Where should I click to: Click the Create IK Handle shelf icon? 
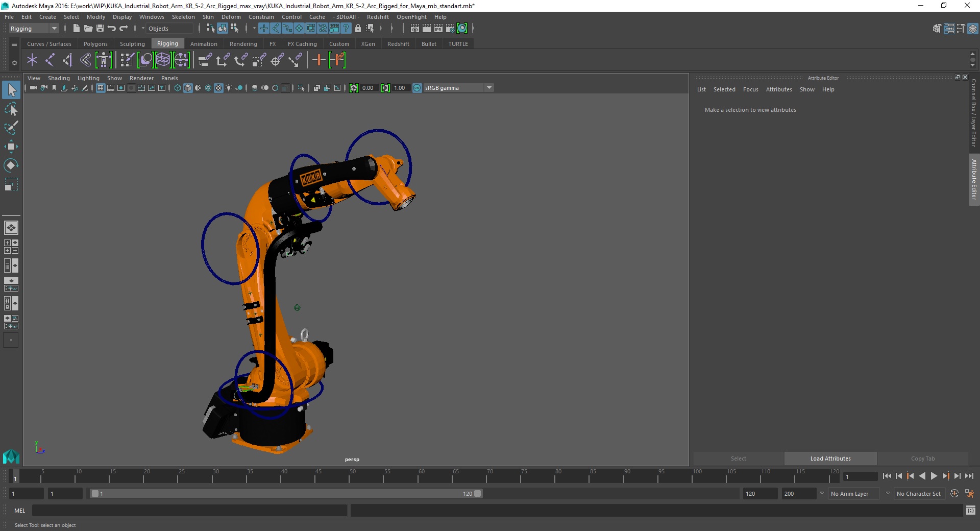coord(67,60)
